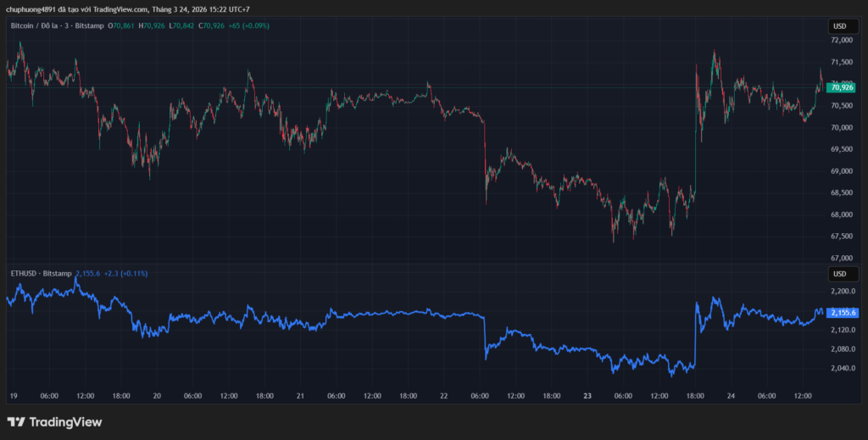Click the blue 2,155.6 ETH price tag
Image resolution: width=868 pixels, height=440 pixels.
click(843, 313)
